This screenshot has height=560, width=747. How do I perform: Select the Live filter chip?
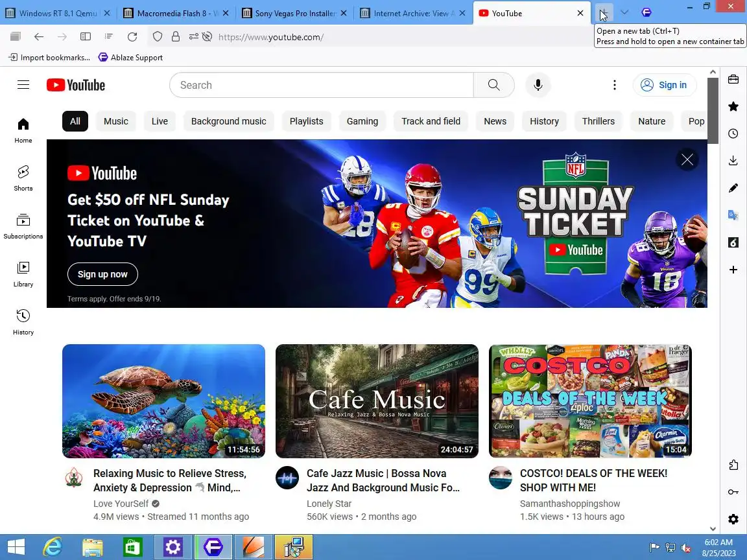[x=160, y=121]
